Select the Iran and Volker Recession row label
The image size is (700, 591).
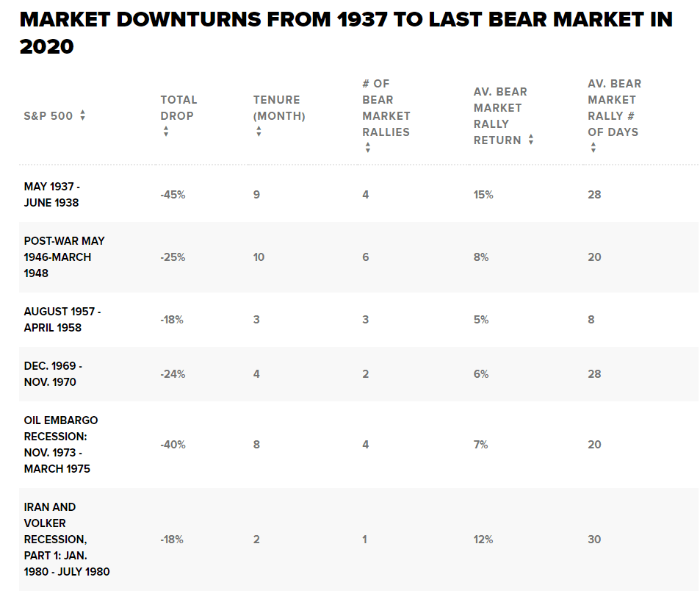pyautogui.click(x=66, y=539)
